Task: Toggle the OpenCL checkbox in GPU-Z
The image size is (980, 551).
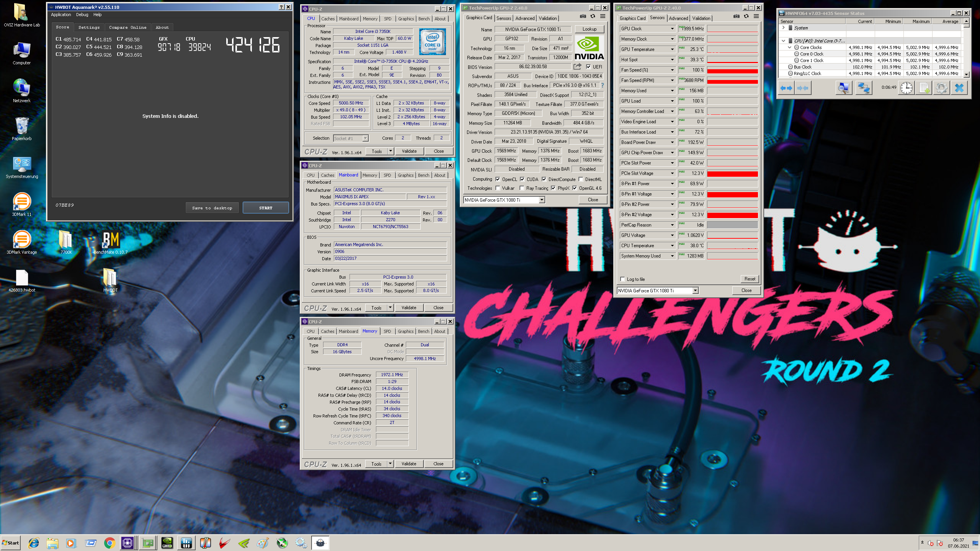Action: click(498, 179)
